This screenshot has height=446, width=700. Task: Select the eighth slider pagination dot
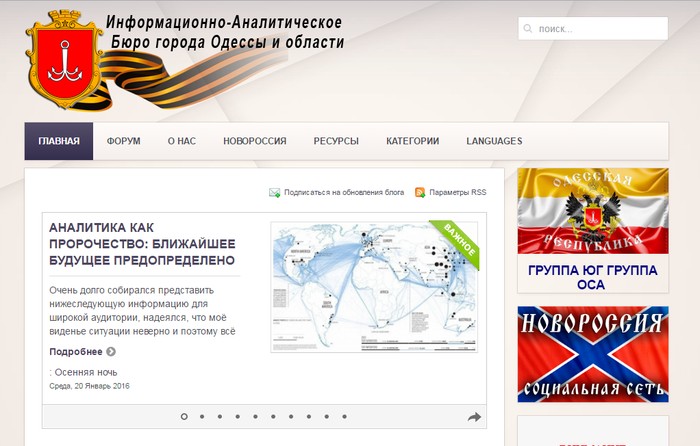coord(309,417)
